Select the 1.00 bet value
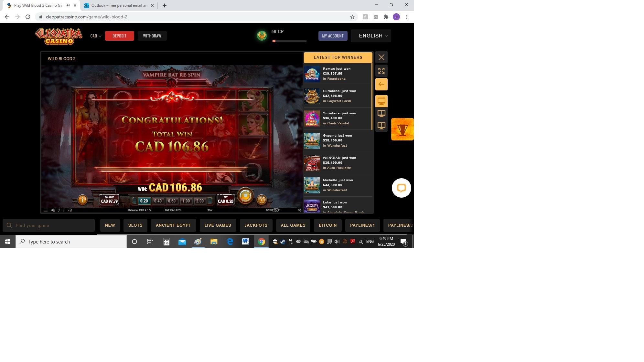 pyautogui.click(x=186, y=201)
